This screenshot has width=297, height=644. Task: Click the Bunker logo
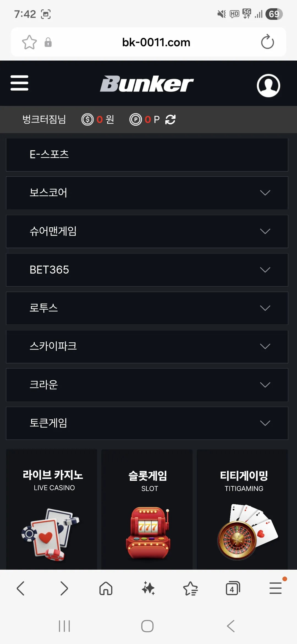[x=147, y=83]
